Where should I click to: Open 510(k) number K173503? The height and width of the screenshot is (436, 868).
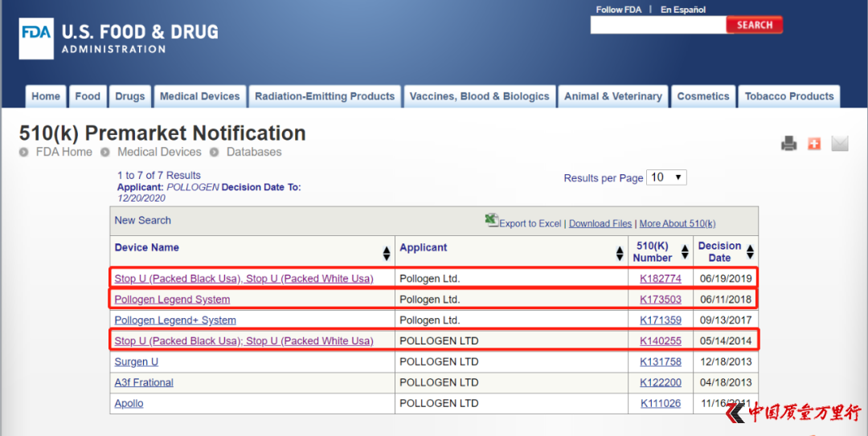(661, 299)
